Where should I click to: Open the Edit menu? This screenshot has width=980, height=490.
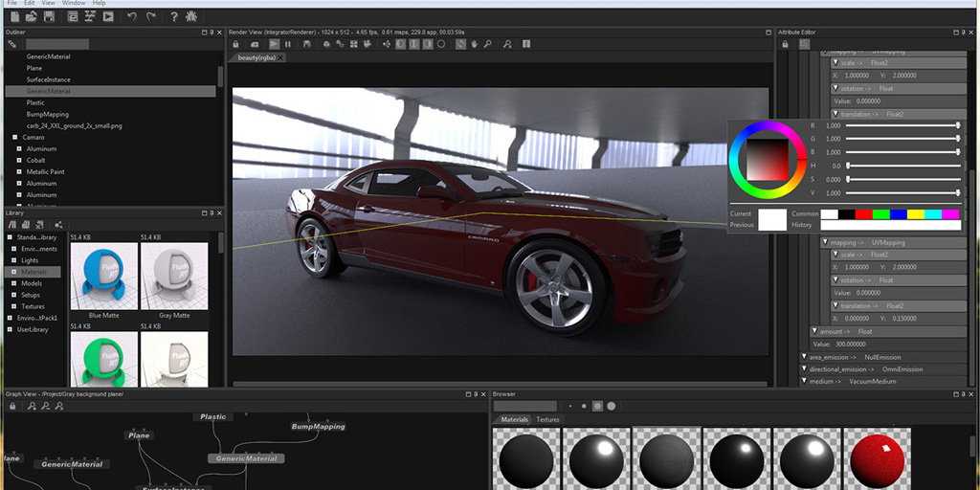pyautogui.click(x=30, y=3)
